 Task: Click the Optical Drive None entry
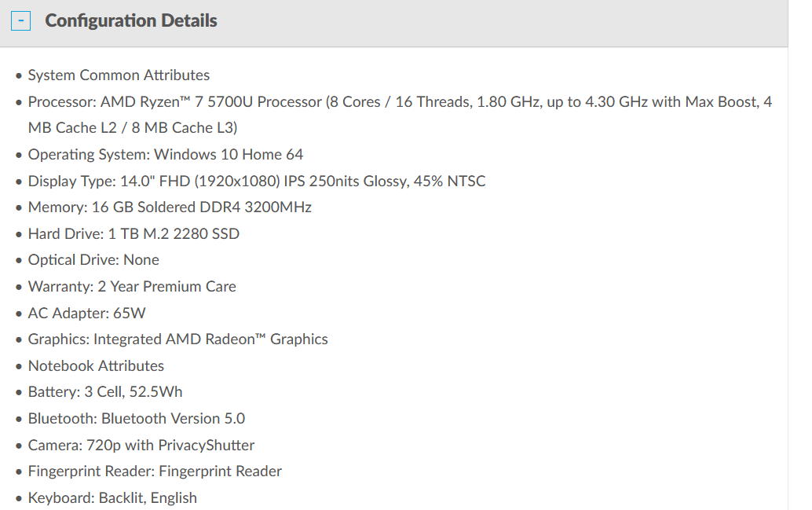tap(93, 259)
